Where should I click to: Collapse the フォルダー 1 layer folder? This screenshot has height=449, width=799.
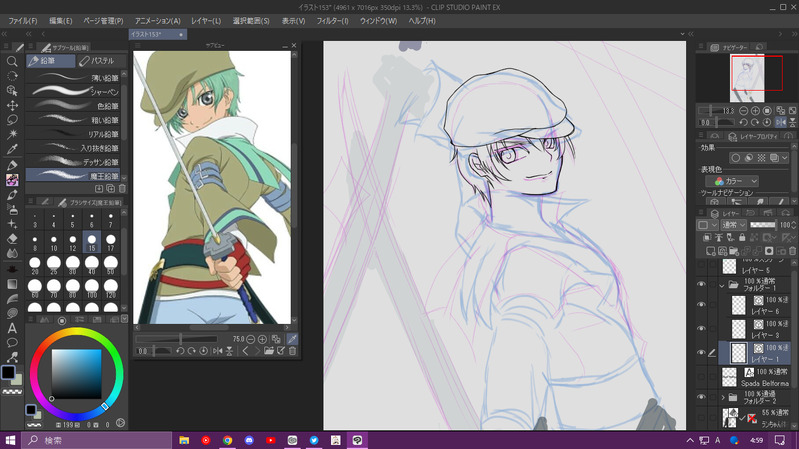(x=722, y=285)
